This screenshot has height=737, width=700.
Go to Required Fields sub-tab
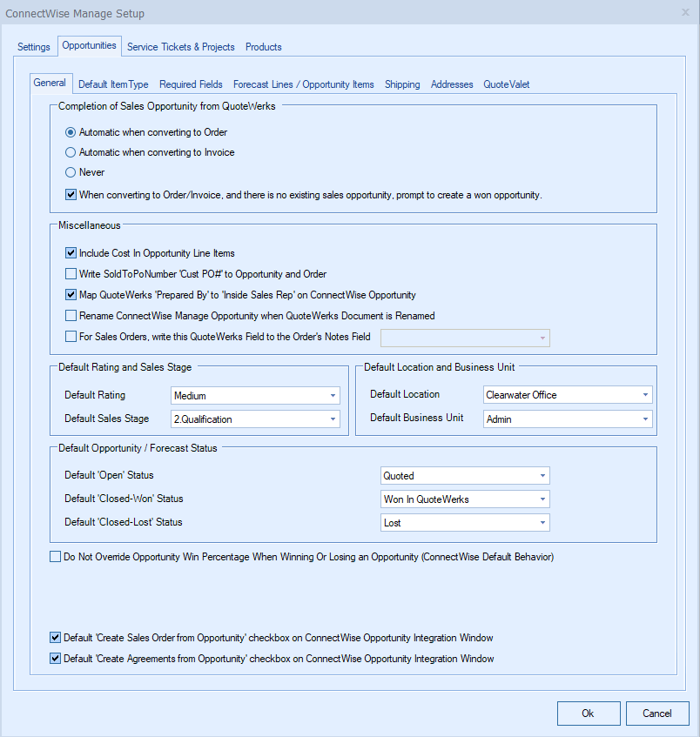[191, 84]
